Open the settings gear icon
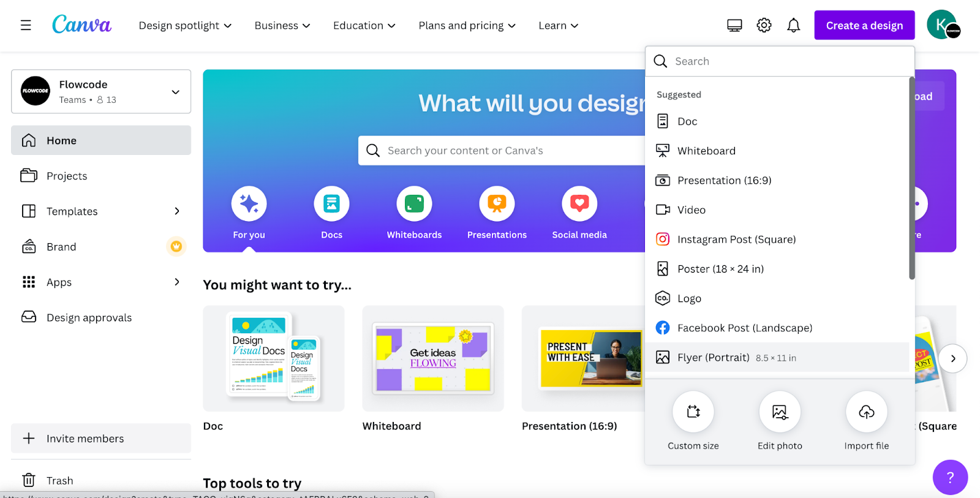 [764, 25]
